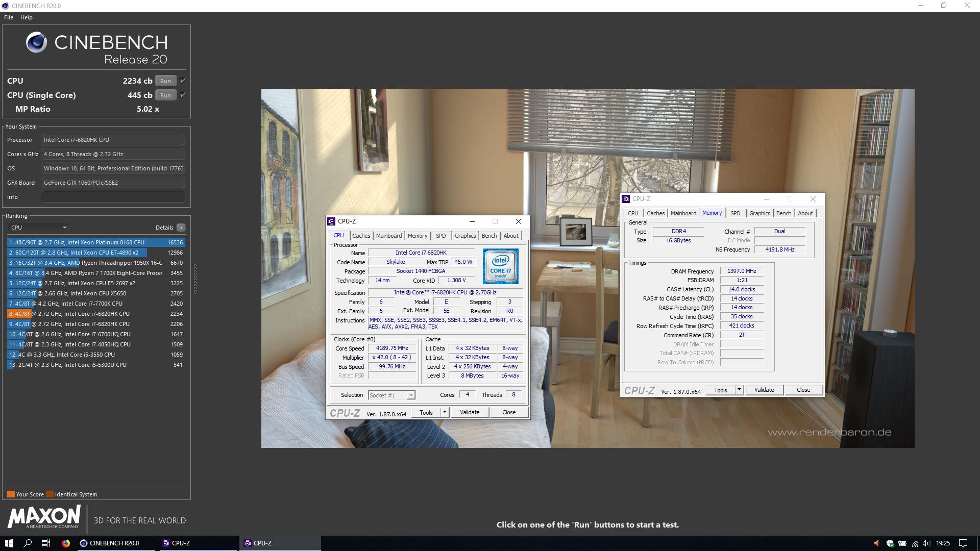980x551 pixels.
Task: Click Close button in CPU-Z CPU window
Action: [x=509, y=412]
